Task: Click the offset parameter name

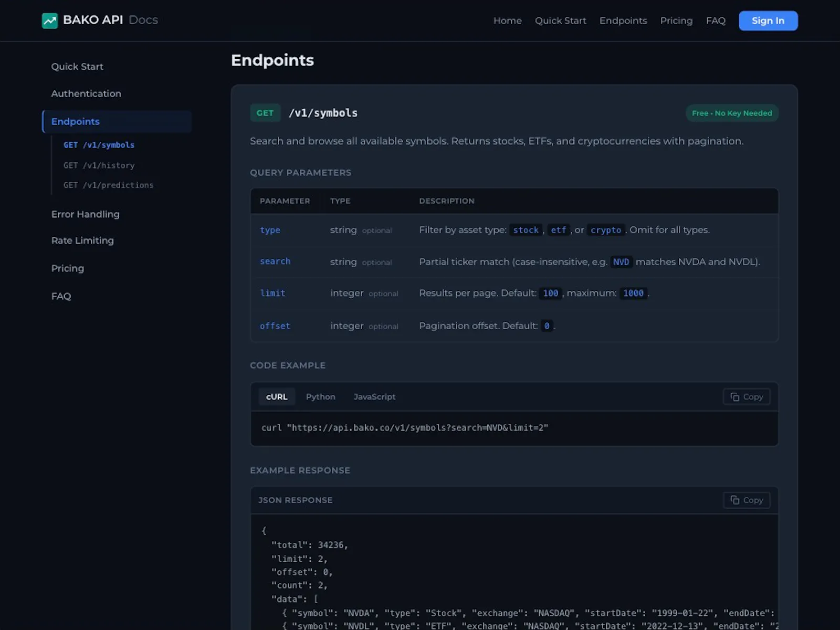Action: 275,326
